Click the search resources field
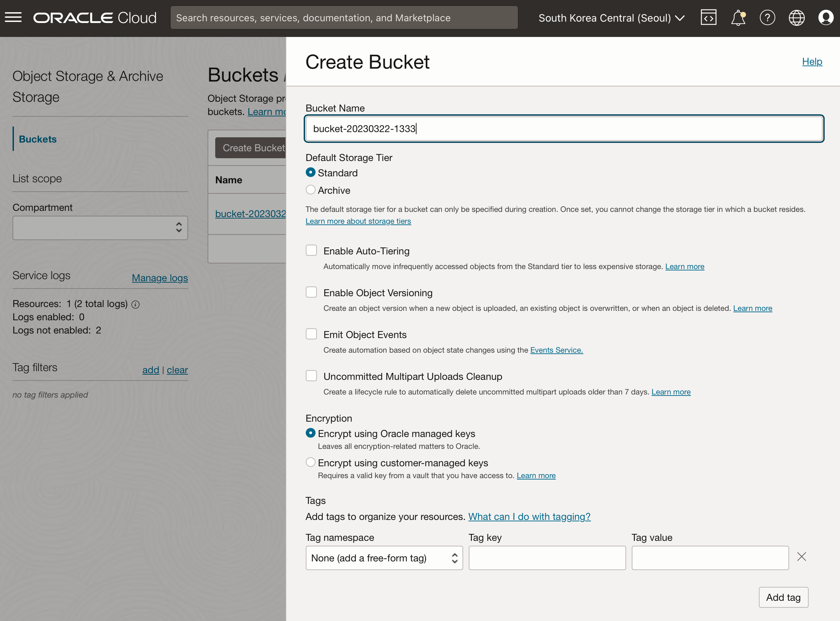 click(x=344, y=18)
